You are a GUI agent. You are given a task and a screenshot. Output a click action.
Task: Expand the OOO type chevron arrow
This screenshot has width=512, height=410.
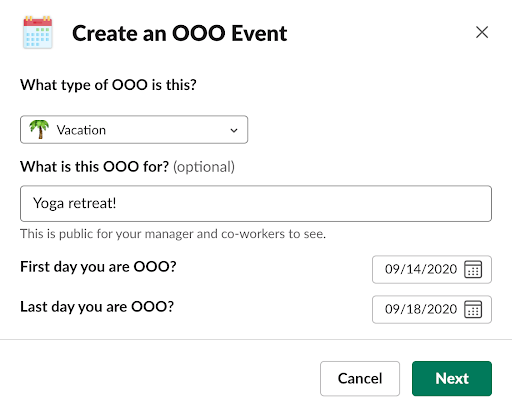(x=234, y=130)
